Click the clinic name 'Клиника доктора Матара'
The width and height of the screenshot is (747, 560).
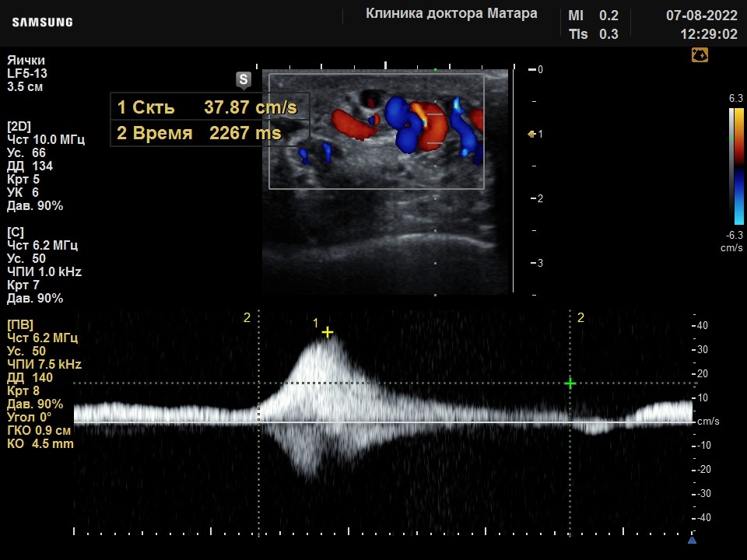point(451,14)
